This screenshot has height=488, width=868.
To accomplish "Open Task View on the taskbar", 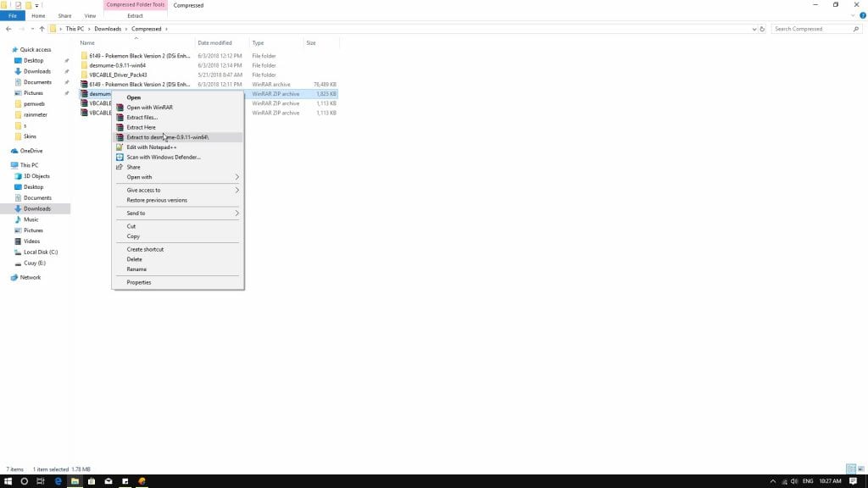I will [x=41, y=481].
